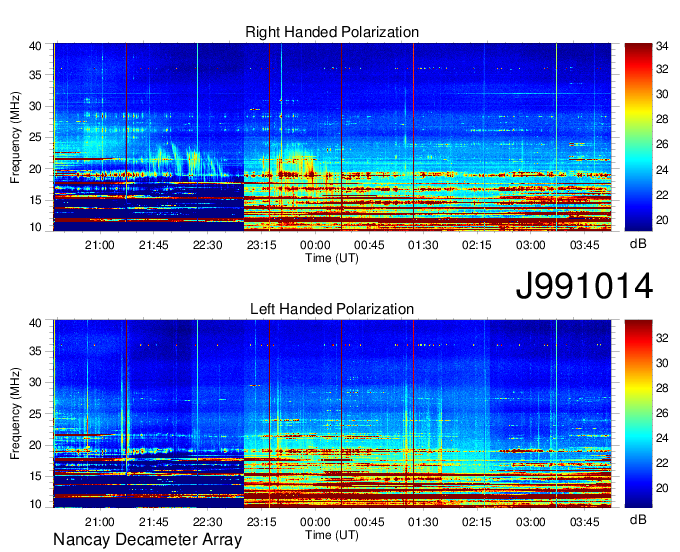Image resolution: width=680 pixels, height=552 pixels.
Task: Click the 21:00 tick of the right-handed plot
Action: pos(99,245)
